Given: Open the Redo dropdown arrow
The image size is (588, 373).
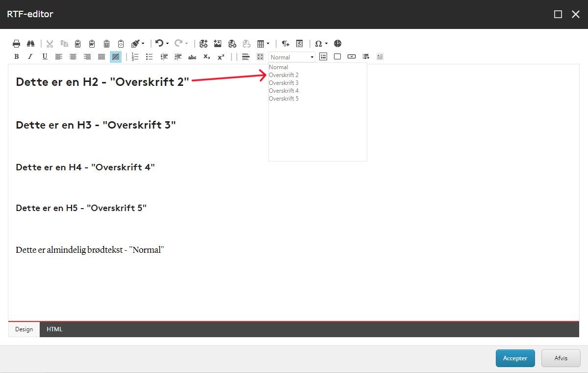Looking at the screenshot, I should 186,43.
